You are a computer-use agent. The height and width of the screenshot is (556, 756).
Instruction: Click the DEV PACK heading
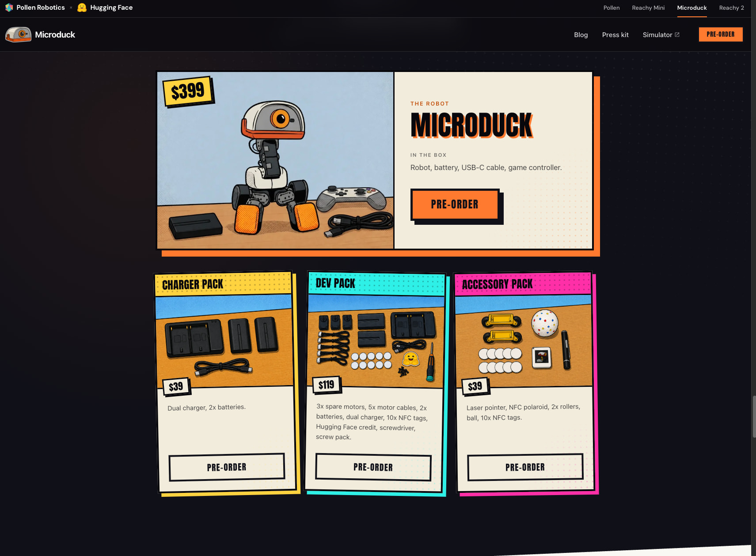click(335, 283)
